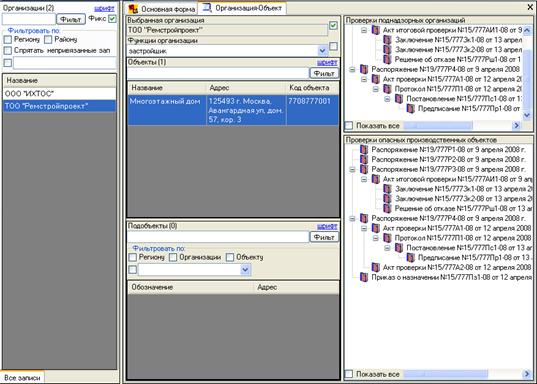Collapse Акт проверки А1-08 node in hazardous objects tree
537x384 pixels.
(364, 228)
